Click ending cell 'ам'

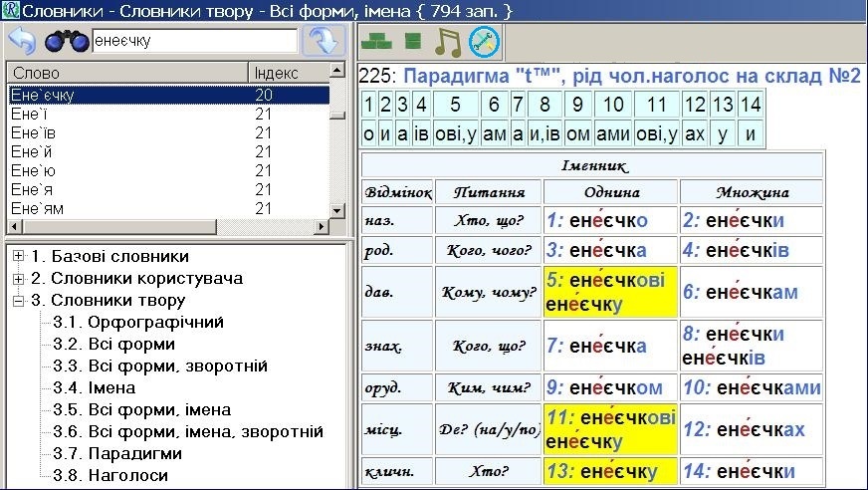(x=495, y=134)
